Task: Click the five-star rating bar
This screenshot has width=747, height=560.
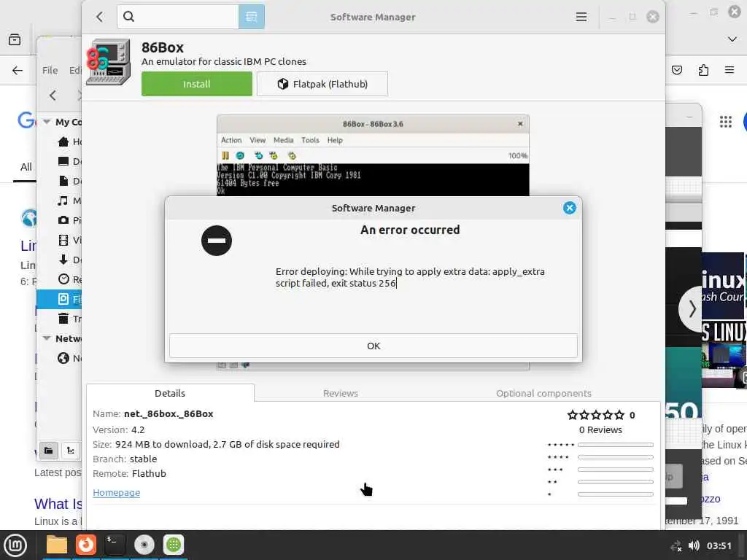Action: tap(616, 445)
